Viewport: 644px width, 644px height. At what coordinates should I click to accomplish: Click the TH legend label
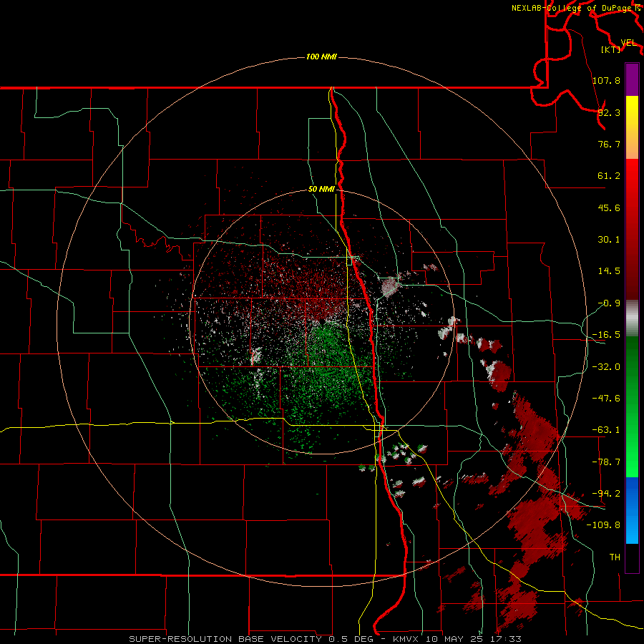(x=615, y=557)
